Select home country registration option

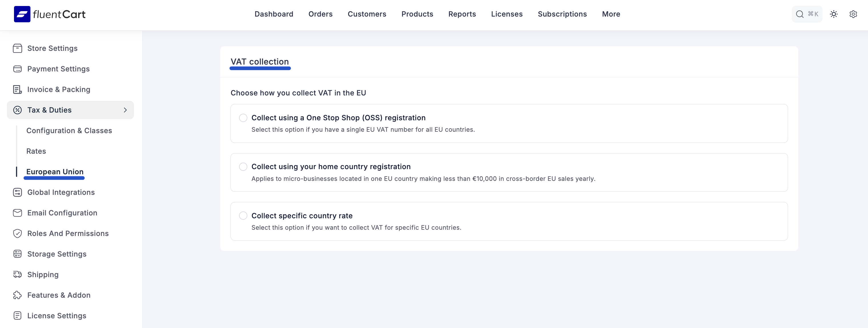click(x=243, y=167)
